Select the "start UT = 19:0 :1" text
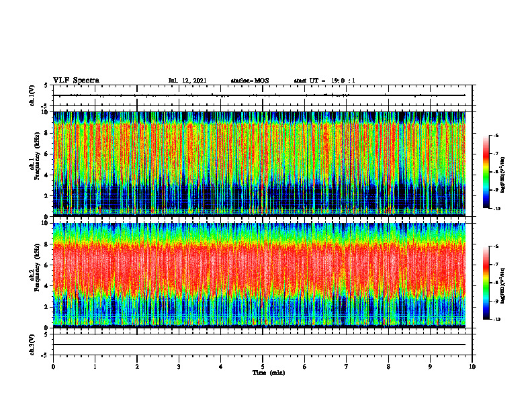This screenshot has width=532, height=411. coord(324,81)
